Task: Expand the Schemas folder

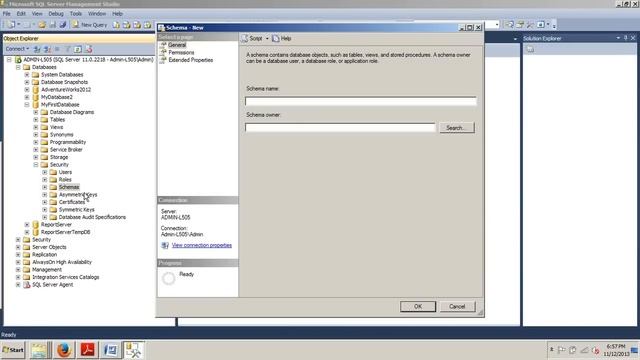Action: (x=45, y=187)
